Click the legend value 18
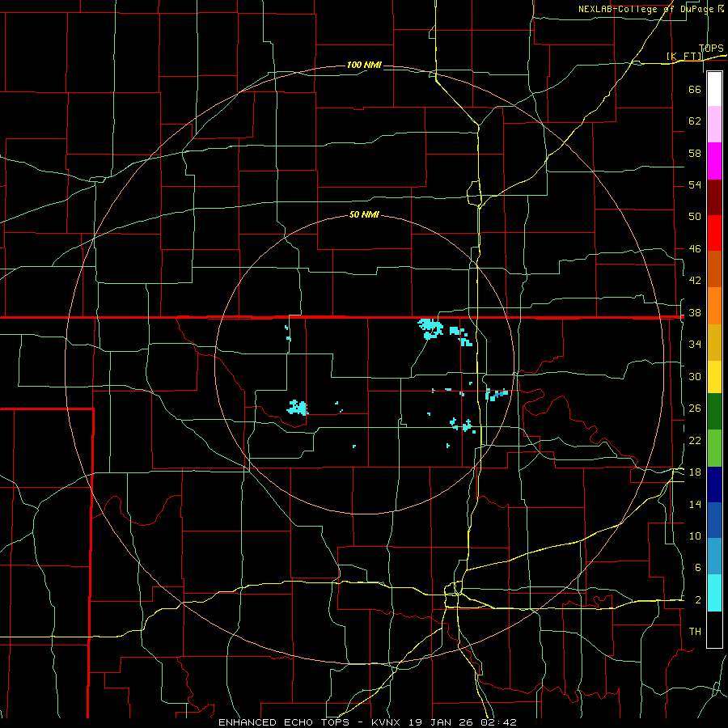 pos(695,472)
